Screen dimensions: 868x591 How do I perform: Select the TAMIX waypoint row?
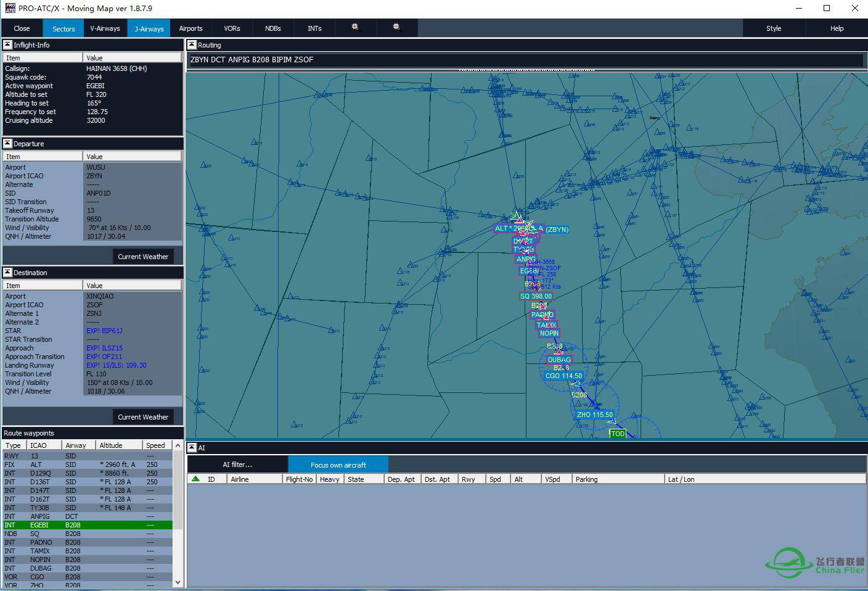88,551
